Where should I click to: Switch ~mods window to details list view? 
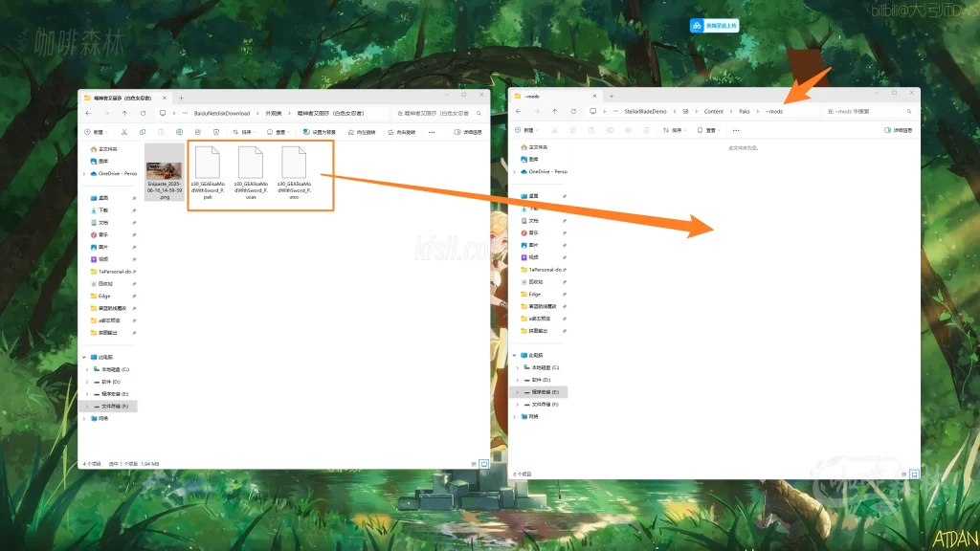pos(903,474)
